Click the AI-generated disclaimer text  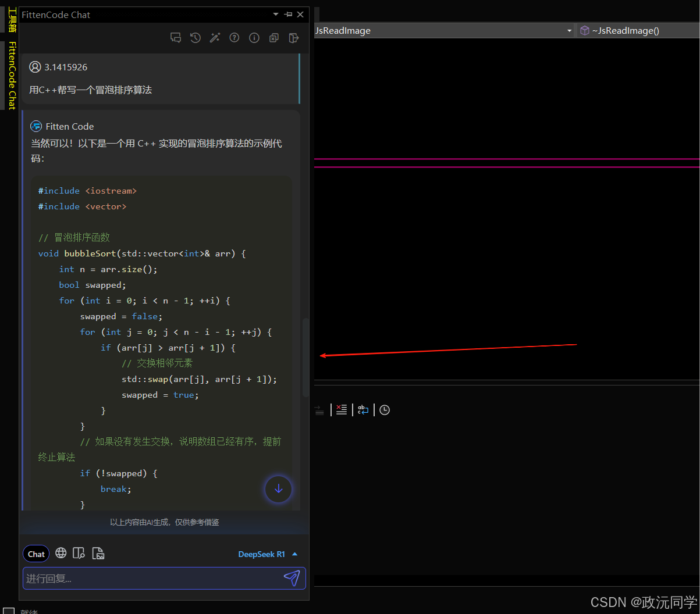click(x=165, y=522)
